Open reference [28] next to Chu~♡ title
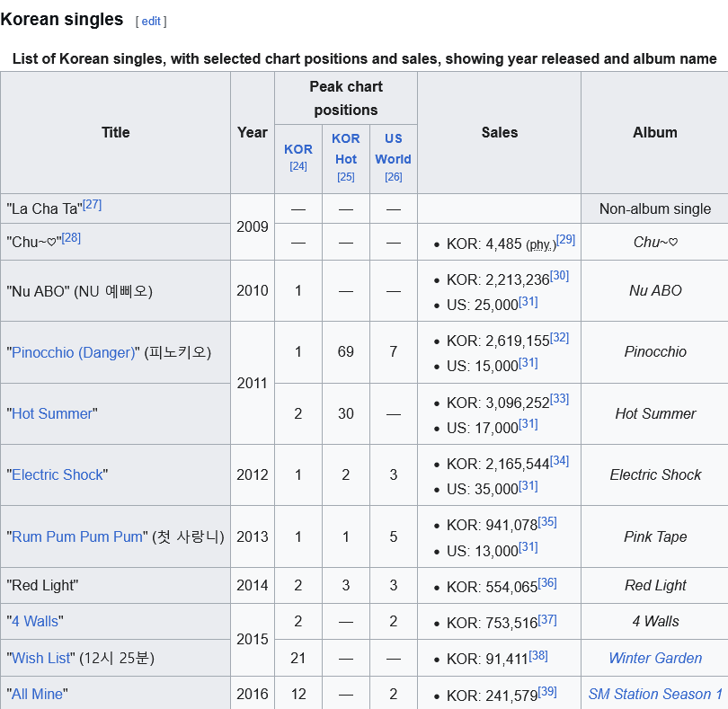 pos(71,238)
